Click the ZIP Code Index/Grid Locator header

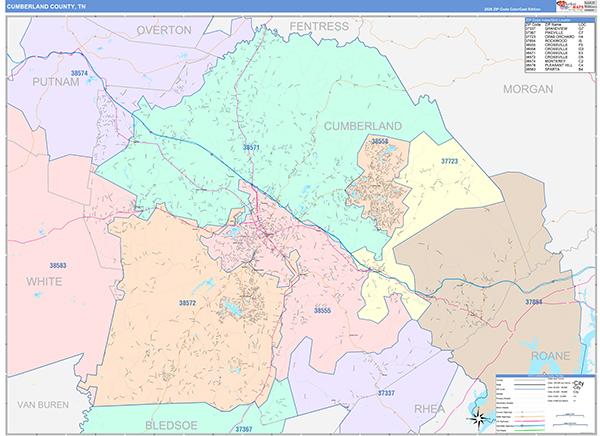pyautogui.click(x=560, y=20)
